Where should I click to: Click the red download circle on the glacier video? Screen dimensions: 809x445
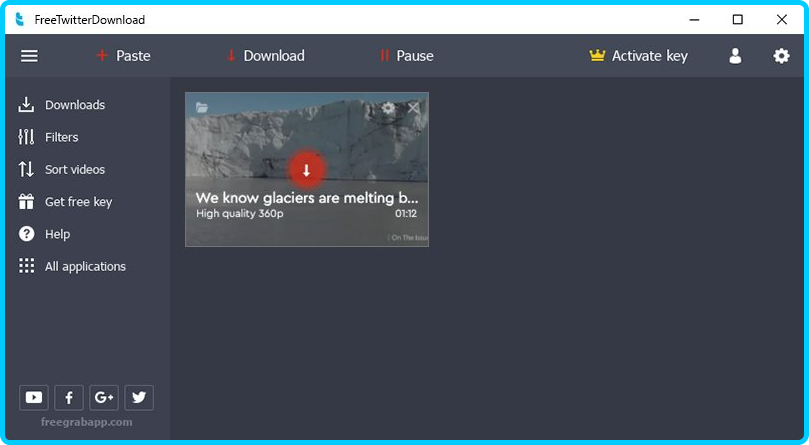(x=306, y=170)
